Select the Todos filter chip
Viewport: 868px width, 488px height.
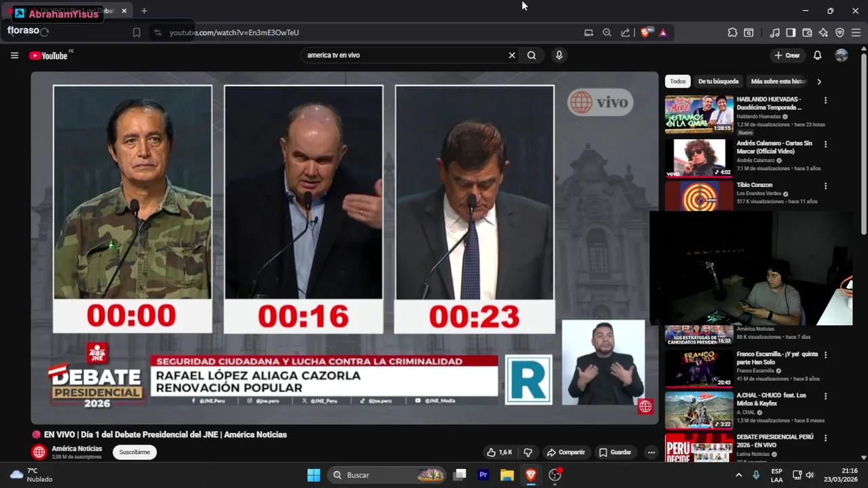tap(678, 81)
